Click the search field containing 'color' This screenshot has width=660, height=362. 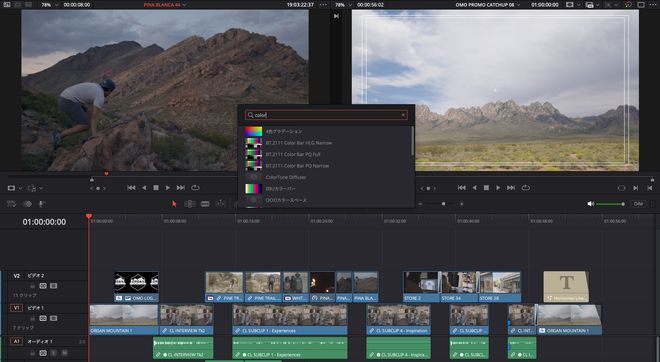(x=326, y=115)
